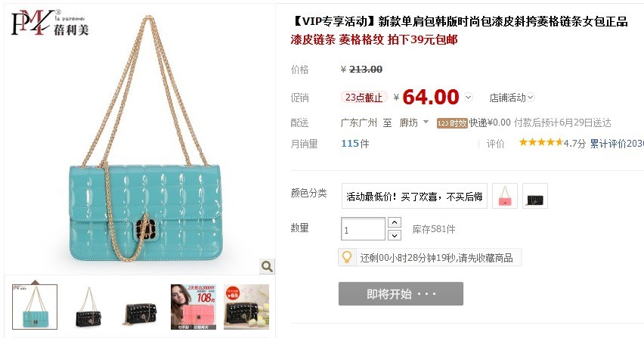Click the lightbulb reminder icon
This screenshot has width=644, height=338.
pos(347,258)
